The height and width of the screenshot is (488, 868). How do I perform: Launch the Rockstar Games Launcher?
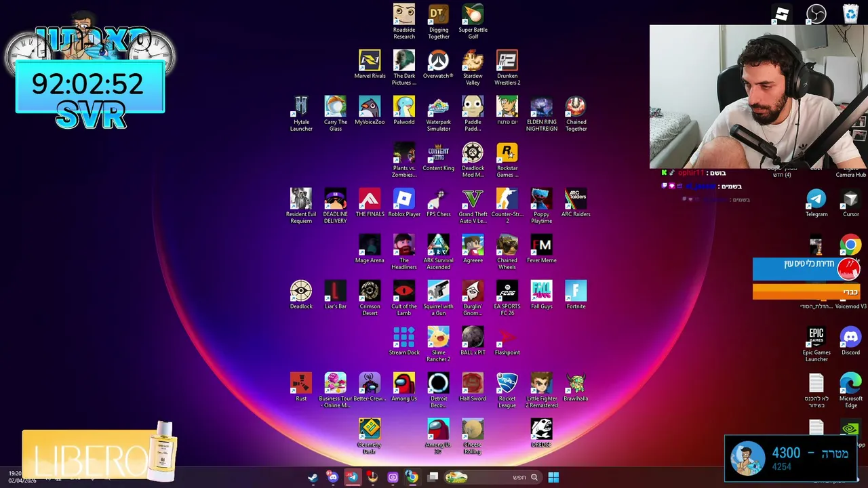tap(507, 160)
